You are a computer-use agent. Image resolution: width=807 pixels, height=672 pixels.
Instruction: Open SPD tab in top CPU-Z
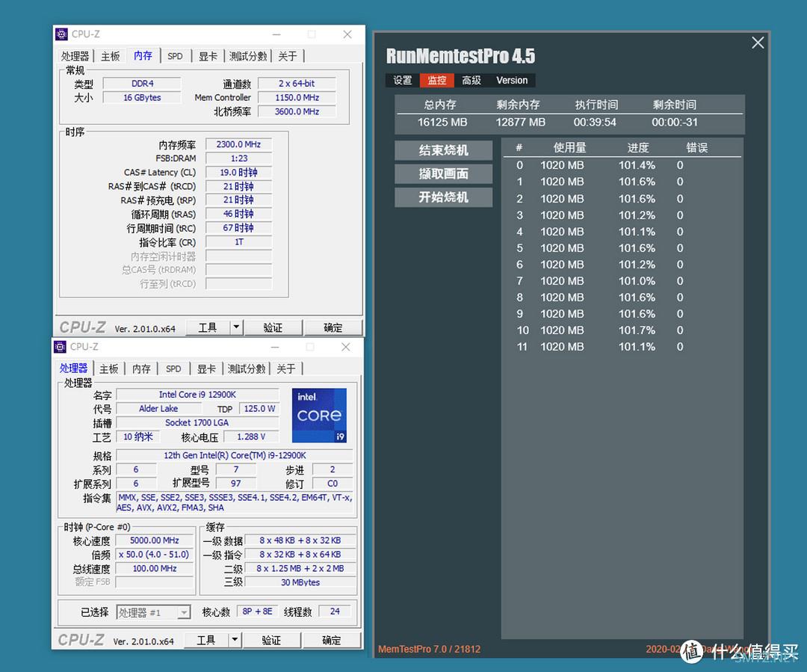tap(175, 56)
